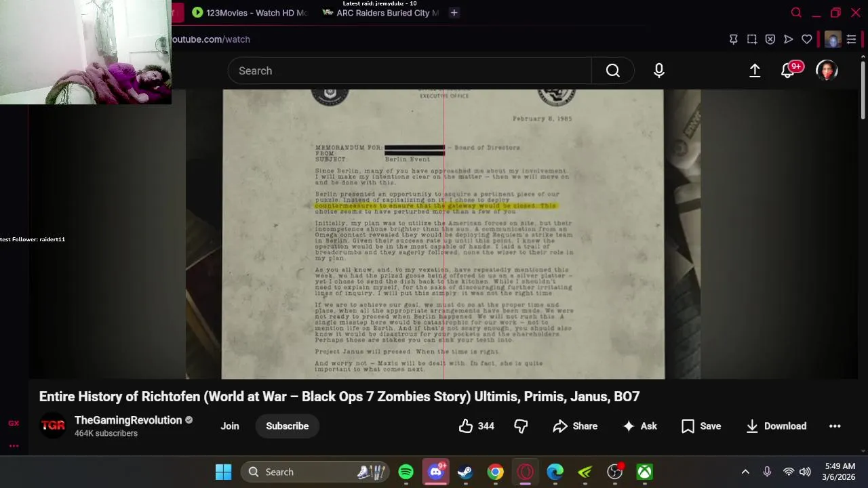Image resolution: width=868 pixels, height=488 pixels.
Task: Open Google Chrome from the taskbar
Action: pos(496,472)
